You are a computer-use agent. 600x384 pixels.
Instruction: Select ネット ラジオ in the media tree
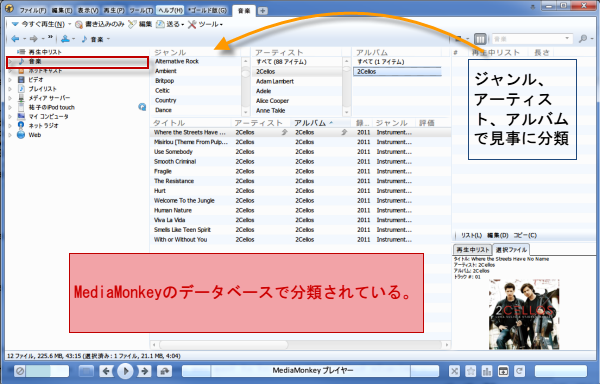coord(43,125)
